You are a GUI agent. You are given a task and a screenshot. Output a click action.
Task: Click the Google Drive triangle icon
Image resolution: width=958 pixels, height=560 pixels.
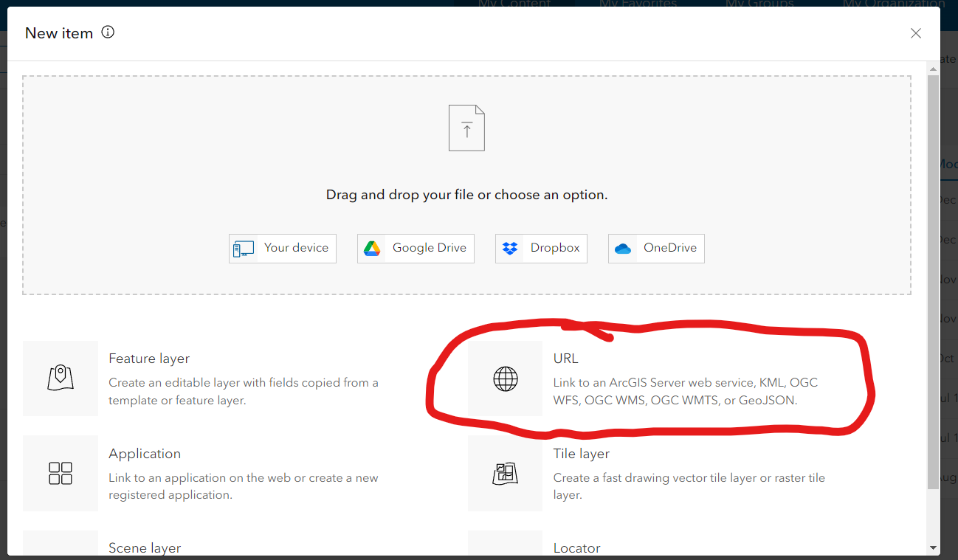pyautogui.click(x=373, y=248)
